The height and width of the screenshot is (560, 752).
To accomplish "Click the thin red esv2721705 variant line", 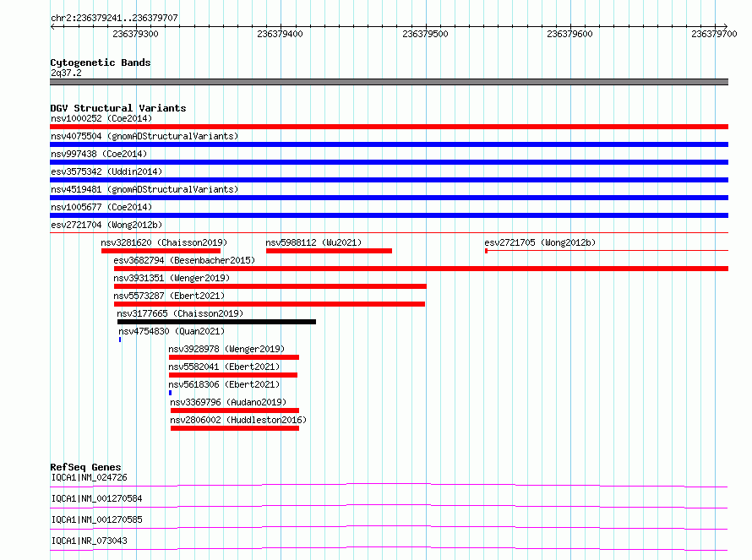I will tap(607, 251).
